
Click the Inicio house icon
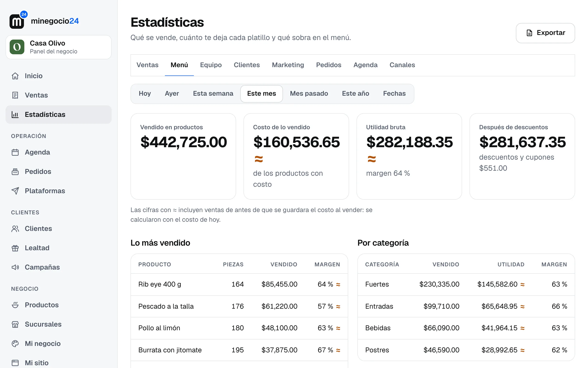click(x=15, y=76)
